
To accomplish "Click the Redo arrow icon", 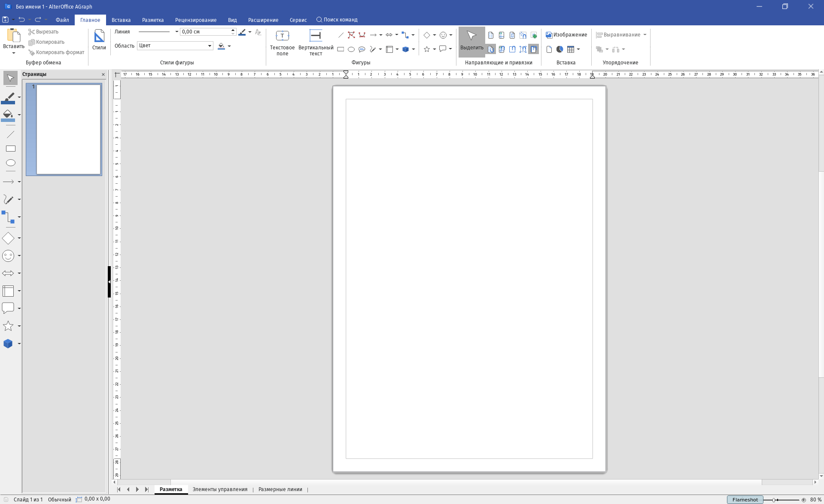I will (x=38, y=20).
